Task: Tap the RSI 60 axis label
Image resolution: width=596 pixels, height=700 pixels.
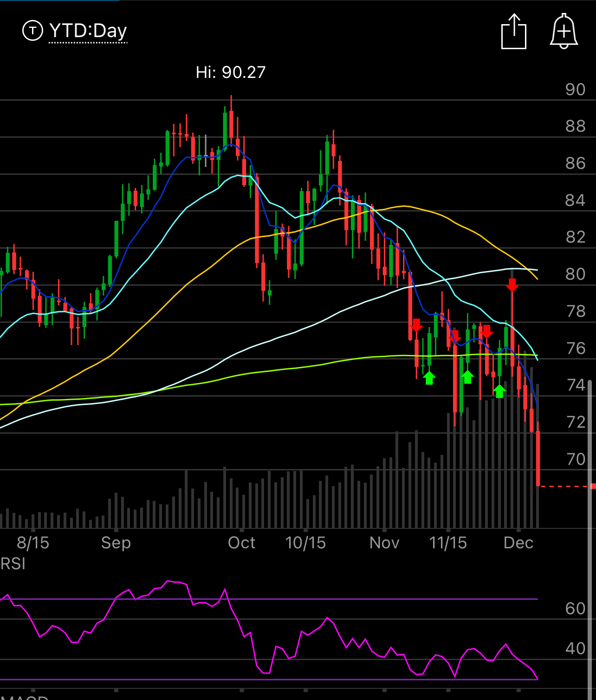Action: point(576,608)
